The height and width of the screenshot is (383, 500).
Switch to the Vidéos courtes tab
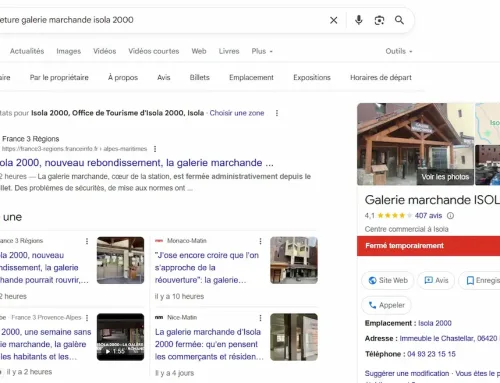tap(154, 51)
